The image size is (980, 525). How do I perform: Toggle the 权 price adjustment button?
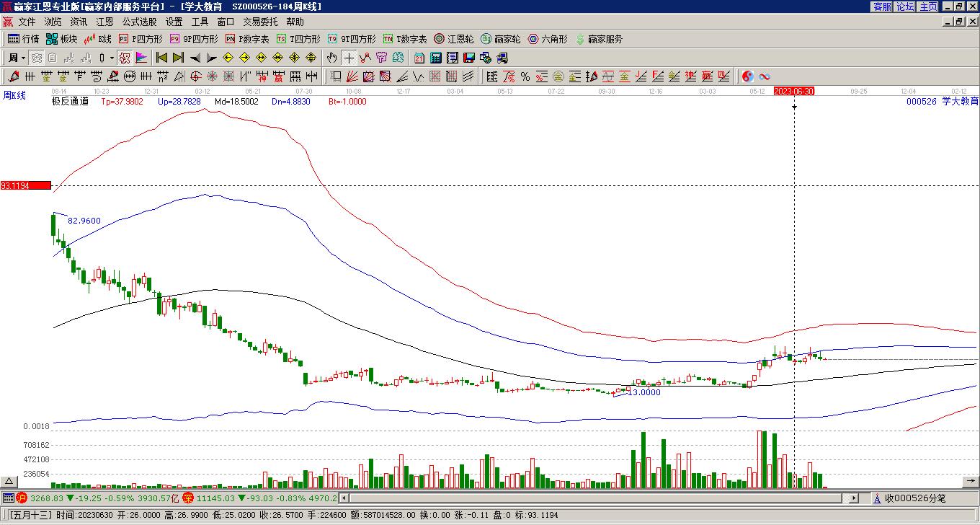(x=125, y=58)
